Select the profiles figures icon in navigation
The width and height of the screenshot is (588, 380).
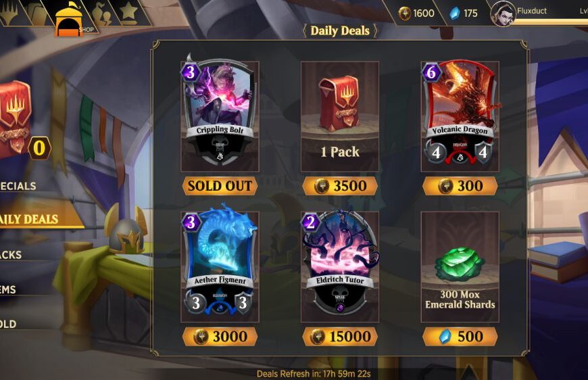(101, 14)
